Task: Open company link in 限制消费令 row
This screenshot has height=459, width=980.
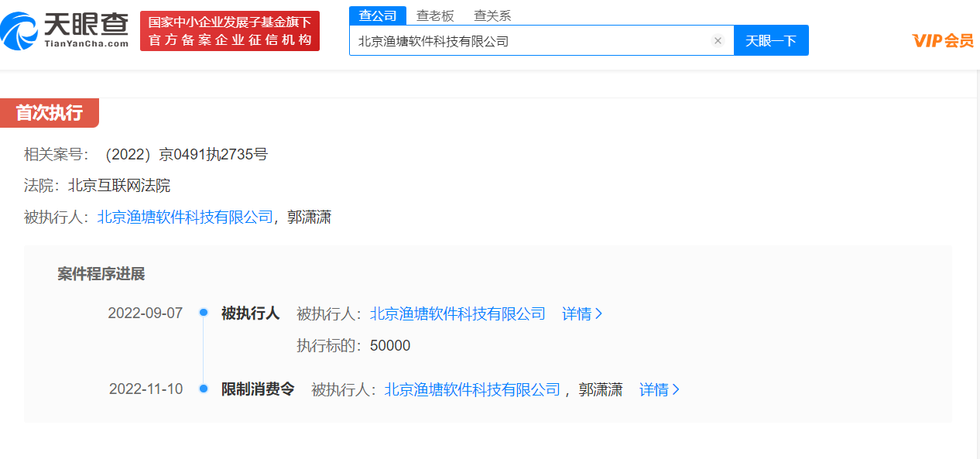Action: (x=472, y=389)
